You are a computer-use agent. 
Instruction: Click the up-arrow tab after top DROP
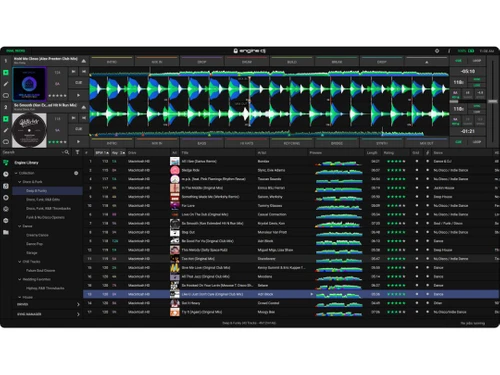[427, 62]
